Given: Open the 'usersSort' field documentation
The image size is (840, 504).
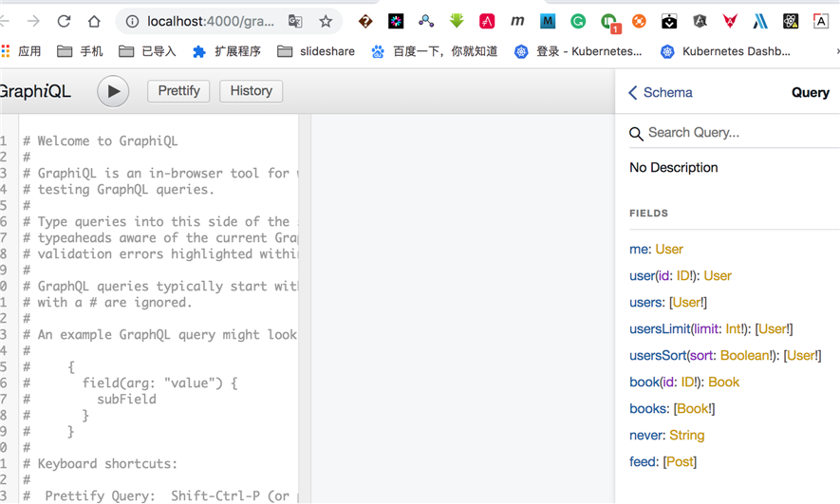Looking at the screenshot, I should click(x=658, y=356).
